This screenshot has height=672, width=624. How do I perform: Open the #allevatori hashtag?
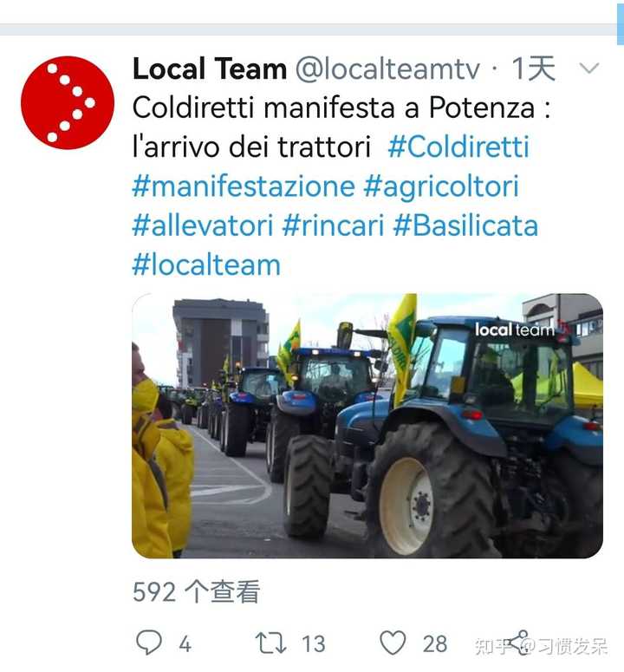[203, 225]
